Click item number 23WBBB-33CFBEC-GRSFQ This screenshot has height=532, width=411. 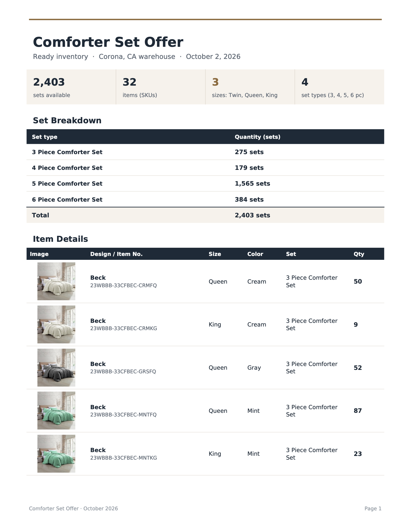[x=123, y=372]
